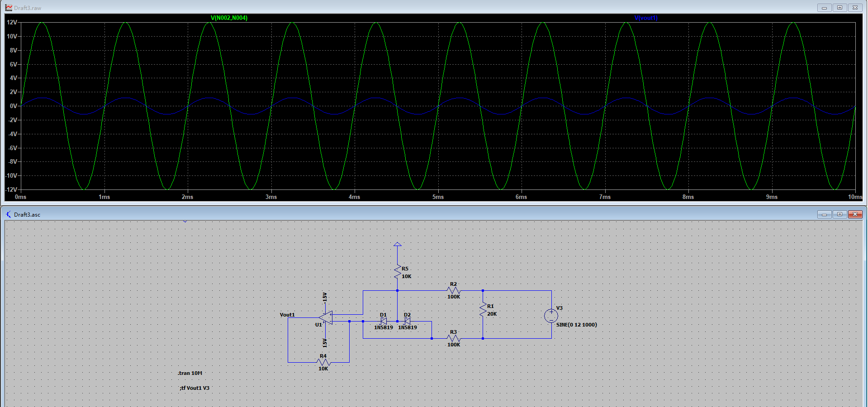Click the -6V vertical axis label
Image resolution: width=868 pixels, height=407 pixels.
pyautogui.click(x=12, y=148)
